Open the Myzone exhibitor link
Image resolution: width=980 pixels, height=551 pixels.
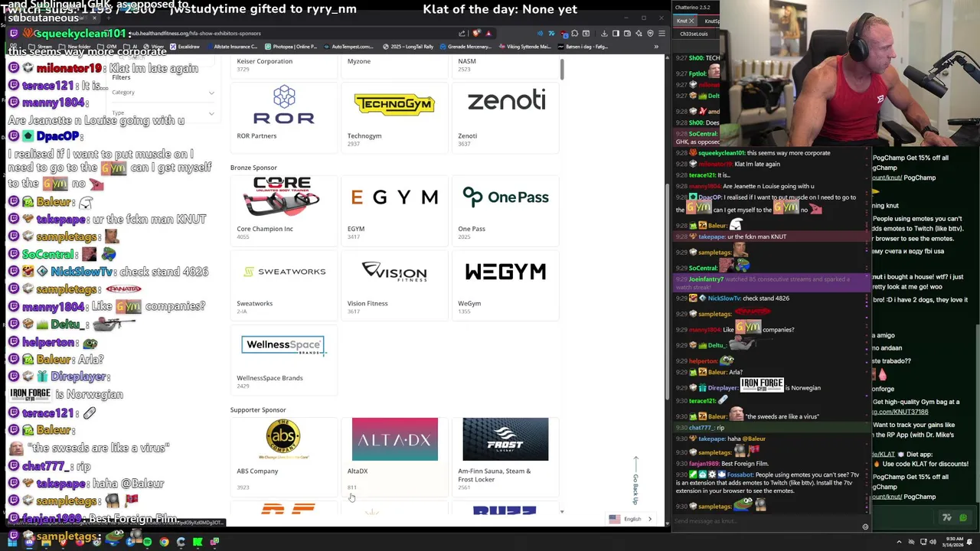358,61
